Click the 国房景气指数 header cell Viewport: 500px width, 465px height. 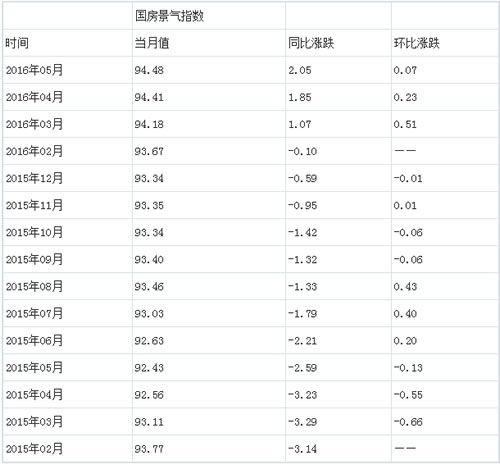[x=169, y=16]
